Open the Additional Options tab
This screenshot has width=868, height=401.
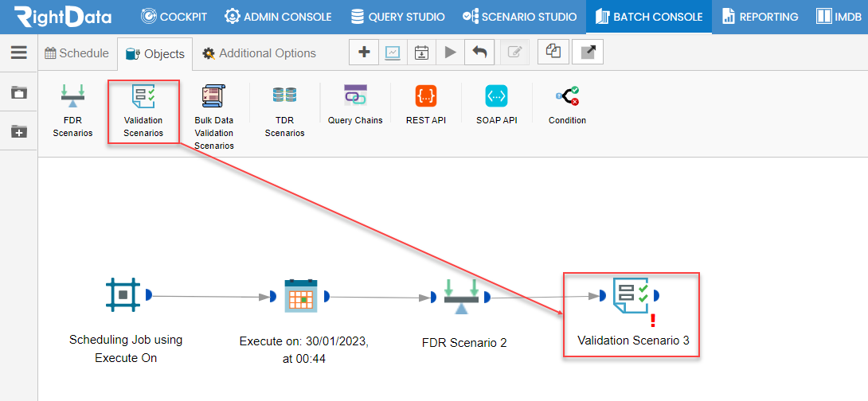pos(259,53)
